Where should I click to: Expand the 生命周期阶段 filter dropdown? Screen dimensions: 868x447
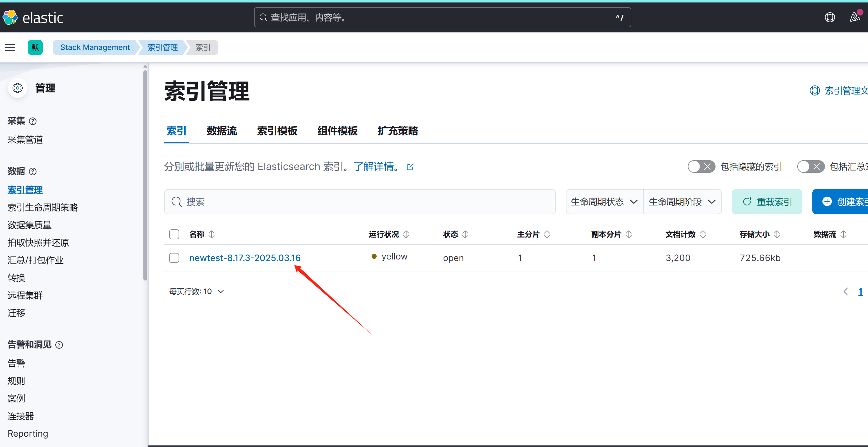(x=682, y=202)
